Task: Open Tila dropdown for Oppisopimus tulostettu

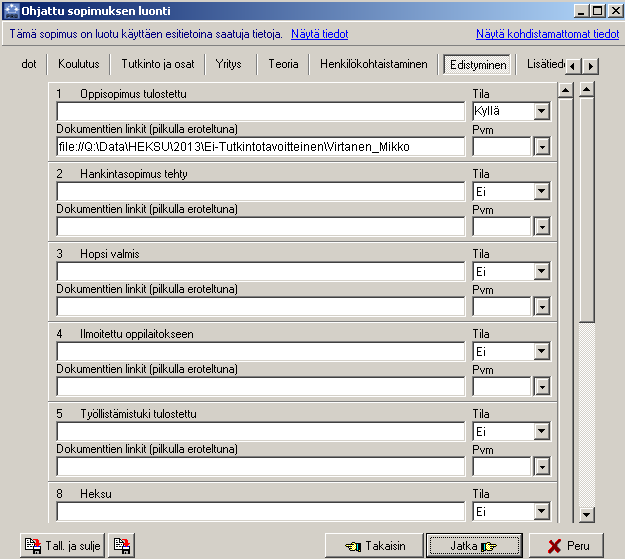Action: 542,111
